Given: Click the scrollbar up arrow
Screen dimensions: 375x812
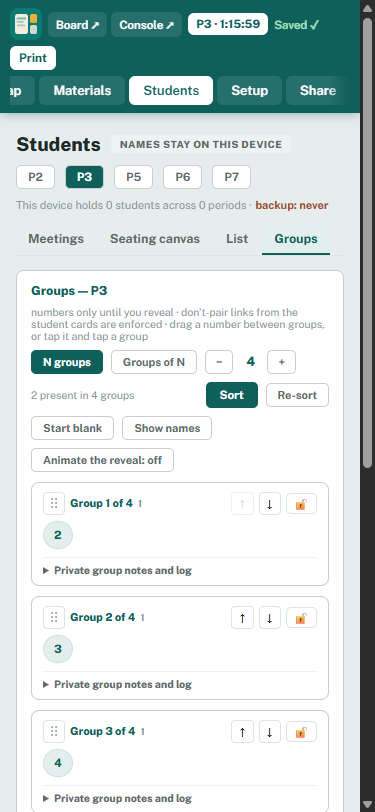Looking at the screenshot, I should (367, 7).
